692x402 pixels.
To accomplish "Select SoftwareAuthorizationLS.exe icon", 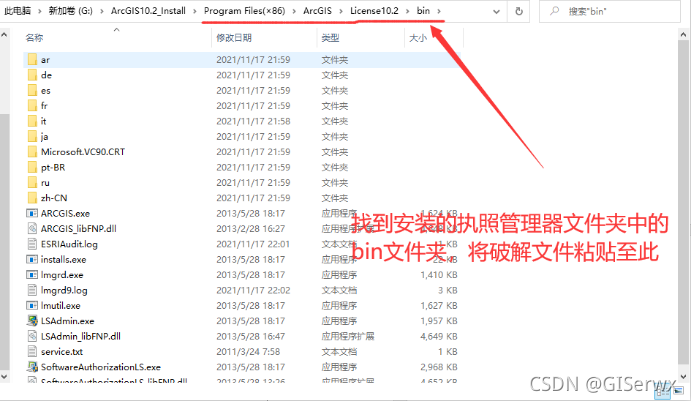I will pos(32,367).
